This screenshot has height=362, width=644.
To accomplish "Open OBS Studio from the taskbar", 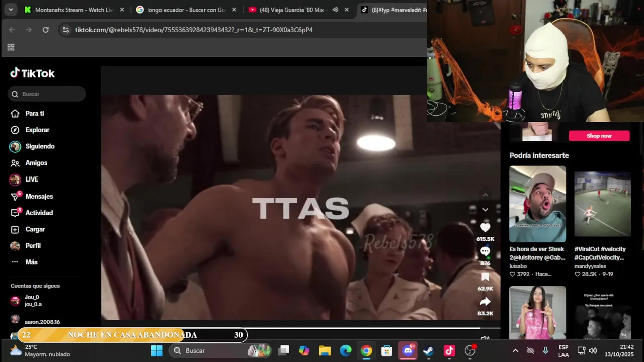I will pos(470,350).
